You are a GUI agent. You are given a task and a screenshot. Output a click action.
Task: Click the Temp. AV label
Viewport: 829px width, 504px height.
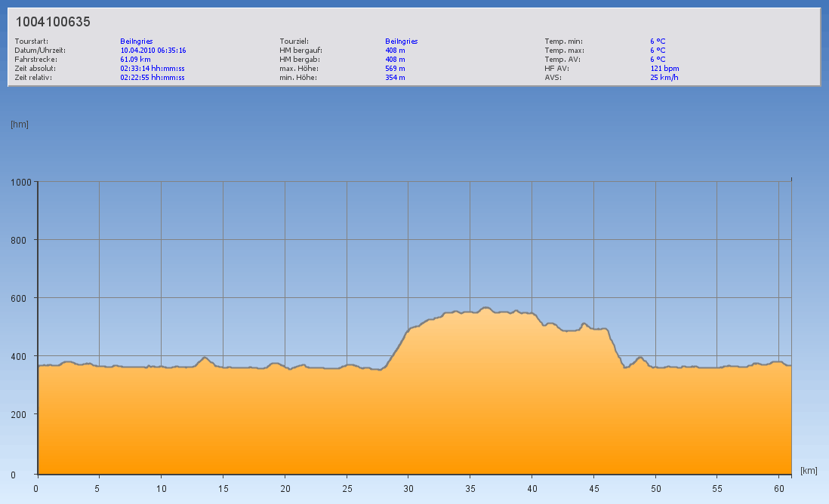[562, 60]
